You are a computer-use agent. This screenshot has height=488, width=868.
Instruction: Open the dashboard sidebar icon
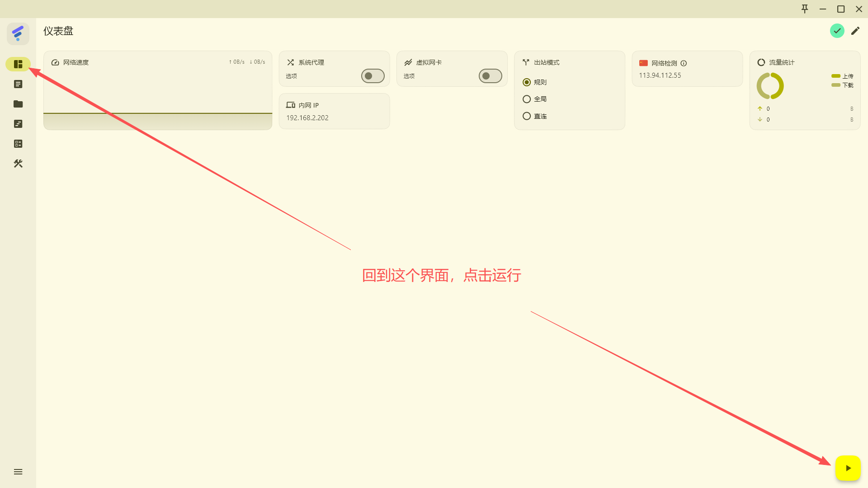18,64
